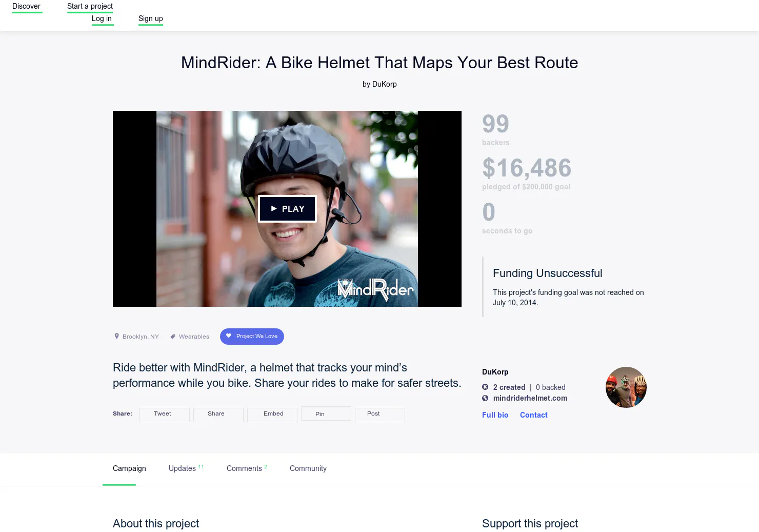759x532 pixels.
Task: Click the 'by DuKorp' byline under the title
Action: pyautogui.click(x=379, y=84)
